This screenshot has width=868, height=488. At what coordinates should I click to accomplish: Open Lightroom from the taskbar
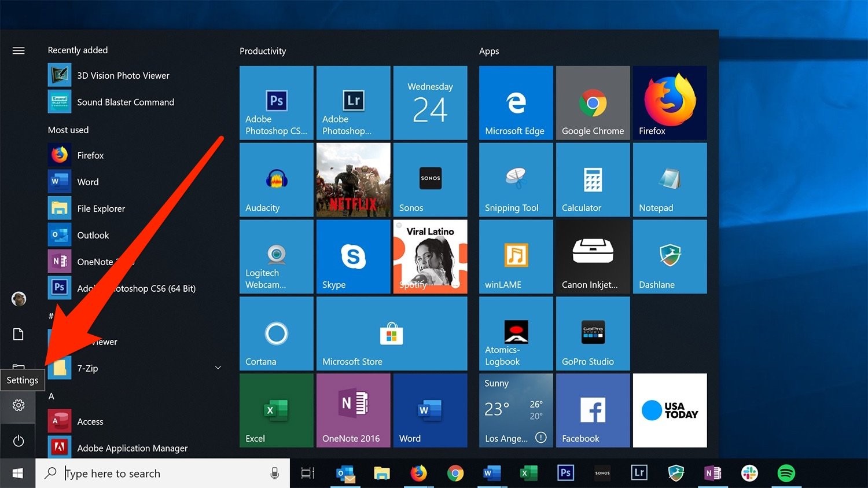pos(639,473)
